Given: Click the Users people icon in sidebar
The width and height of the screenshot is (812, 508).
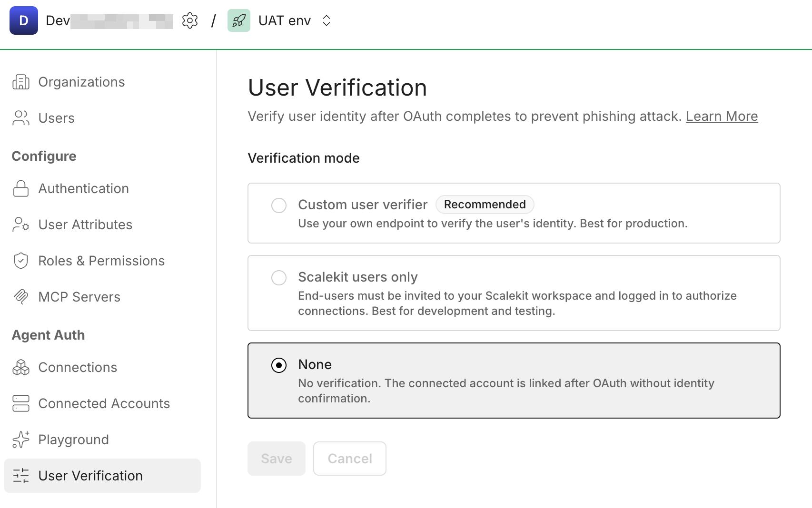Looking at the screenshot, I should point(20,117).
